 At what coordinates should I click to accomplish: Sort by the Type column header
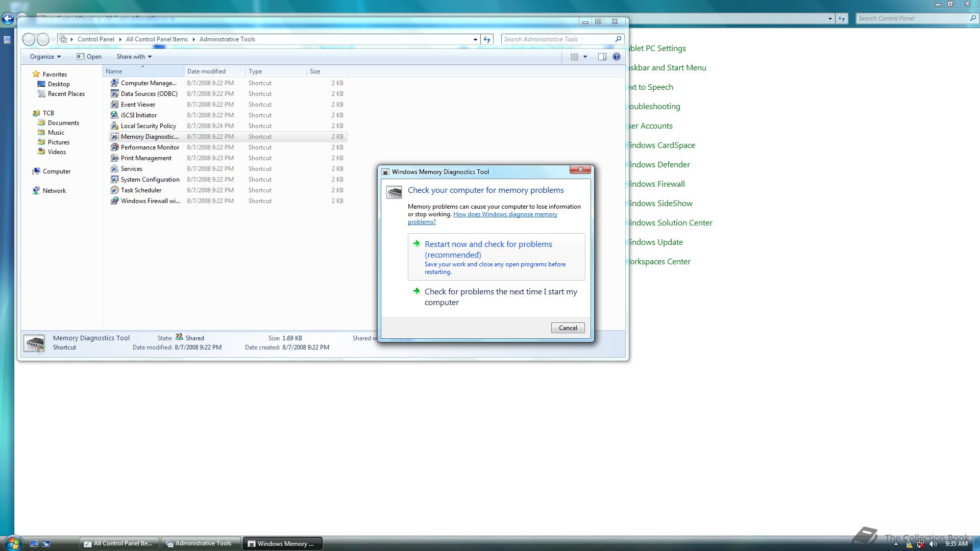coord(276,71)
